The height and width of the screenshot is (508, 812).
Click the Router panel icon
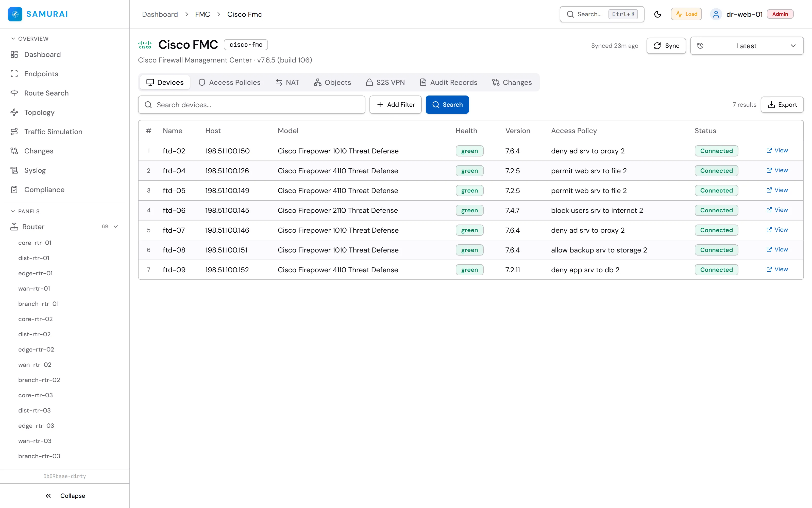(x=14, y=227)
